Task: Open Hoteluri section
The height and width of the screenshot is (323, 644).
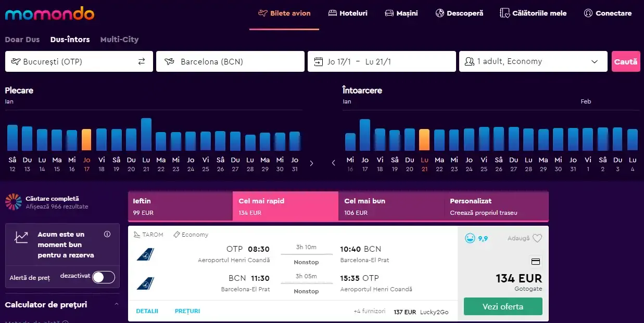Action: click(348, 13)
